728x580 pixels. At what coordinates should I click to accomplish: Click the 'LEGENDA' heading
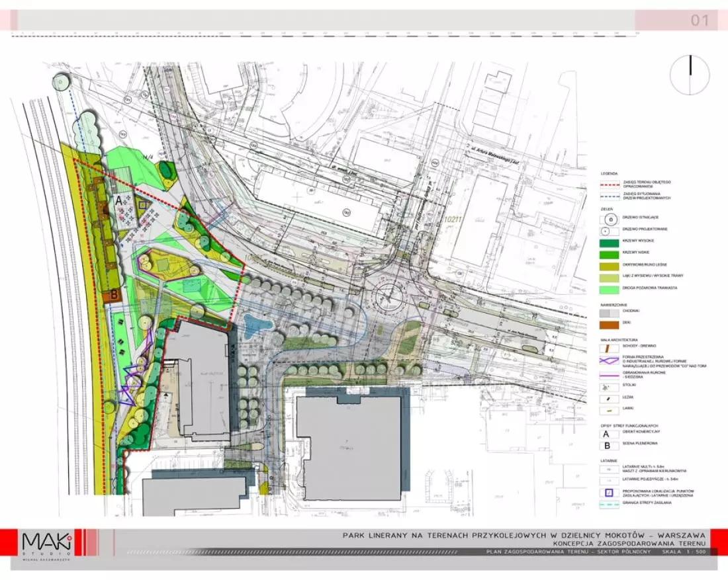tap(609, 173)
